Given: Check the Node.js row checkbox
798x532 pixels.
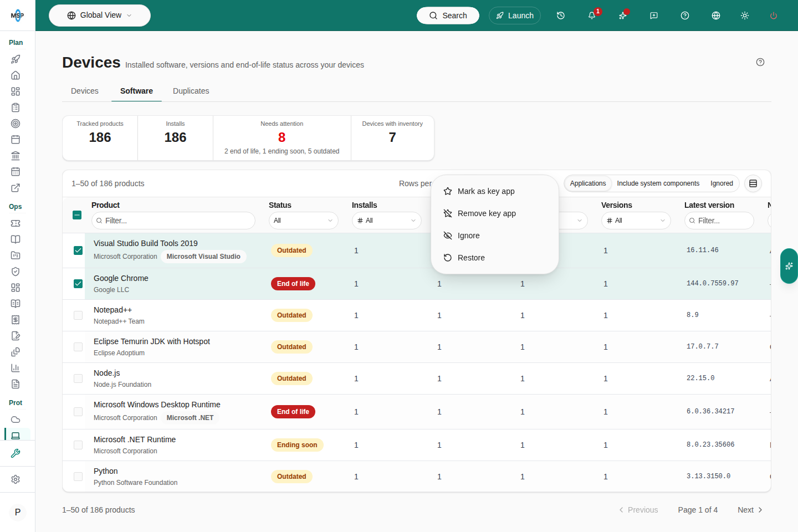Looking at the screenshot, I should coord(78,378).
